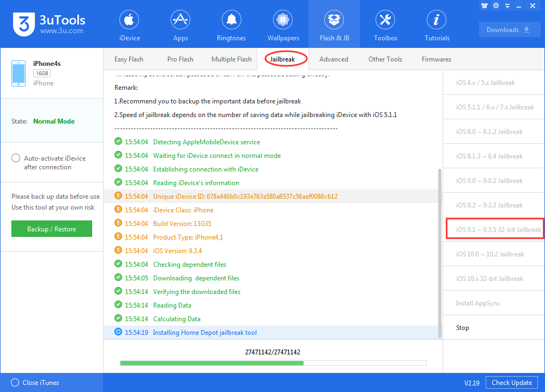Image resolution: width=545 pixels, height=392 pixels.
Task: Click the 16GB storage badge
Action: (42, 73)
